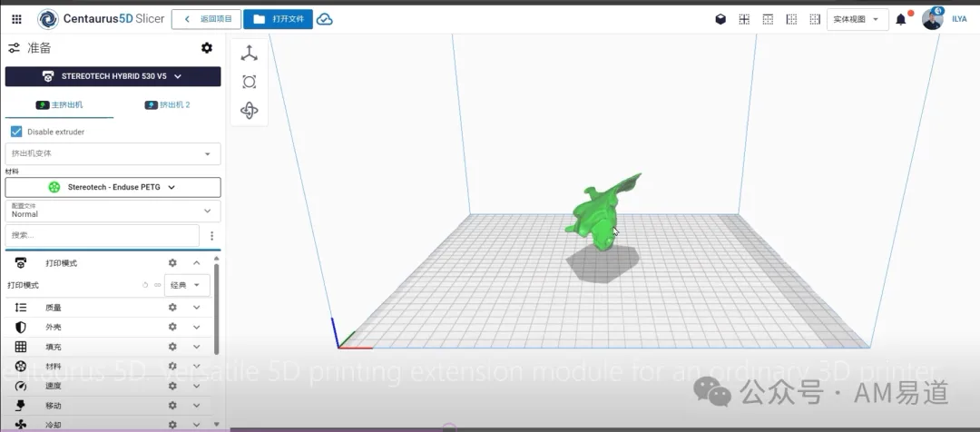Click the 质量 section label

click(54, 308)
